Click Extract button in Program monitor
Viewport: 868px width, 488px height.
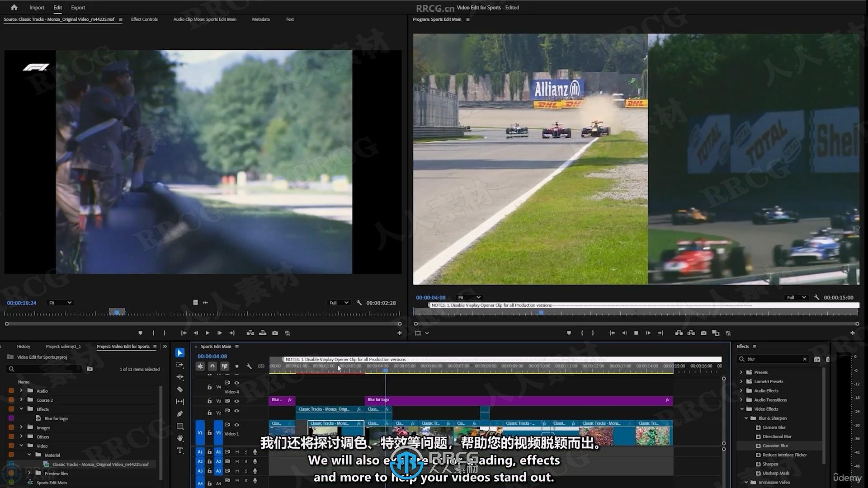click(691, 333)
